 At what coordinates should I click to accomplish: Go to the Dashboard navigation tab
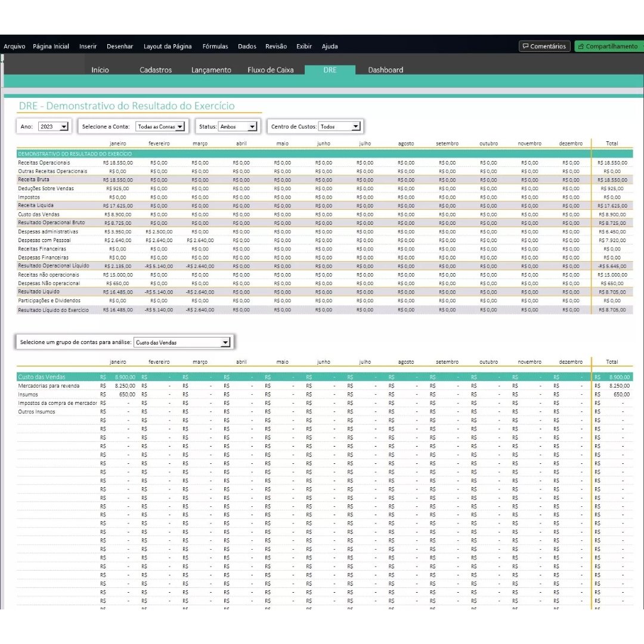(386, 70)
